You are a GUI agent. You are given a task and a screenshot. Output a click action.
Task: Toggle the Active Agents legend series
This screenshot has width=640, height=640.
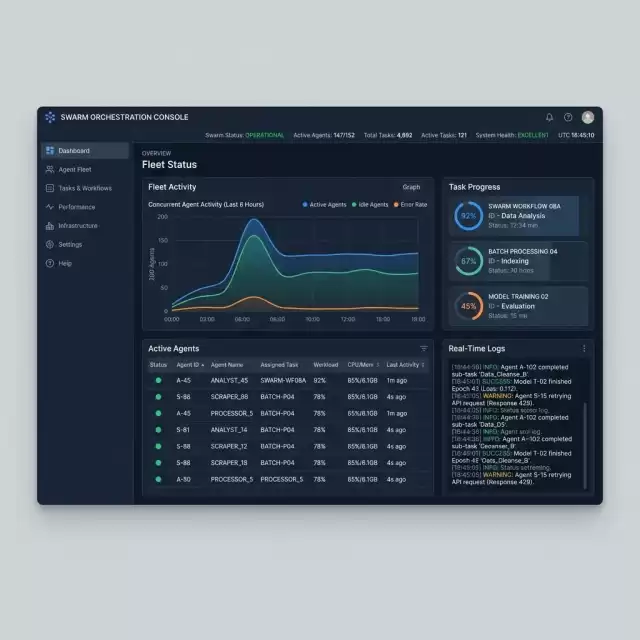pyautogui.click(x=324, y=205)
